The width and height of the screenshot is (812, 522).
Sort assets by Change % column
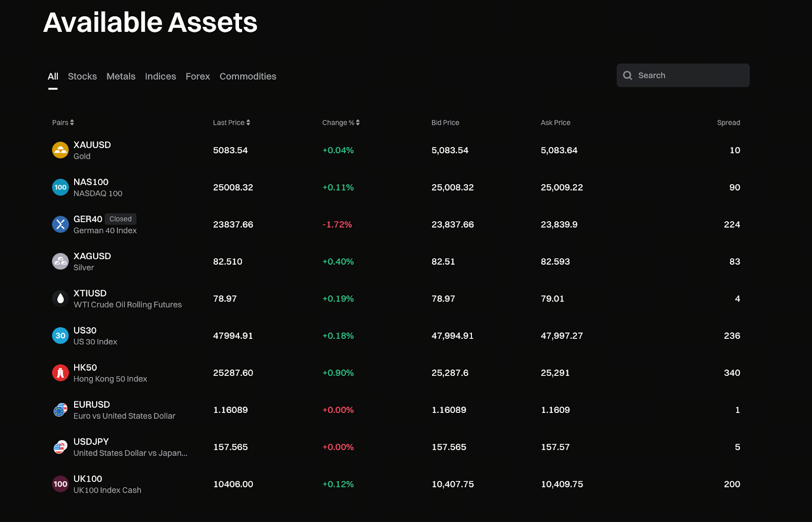[x=341, y=123]
